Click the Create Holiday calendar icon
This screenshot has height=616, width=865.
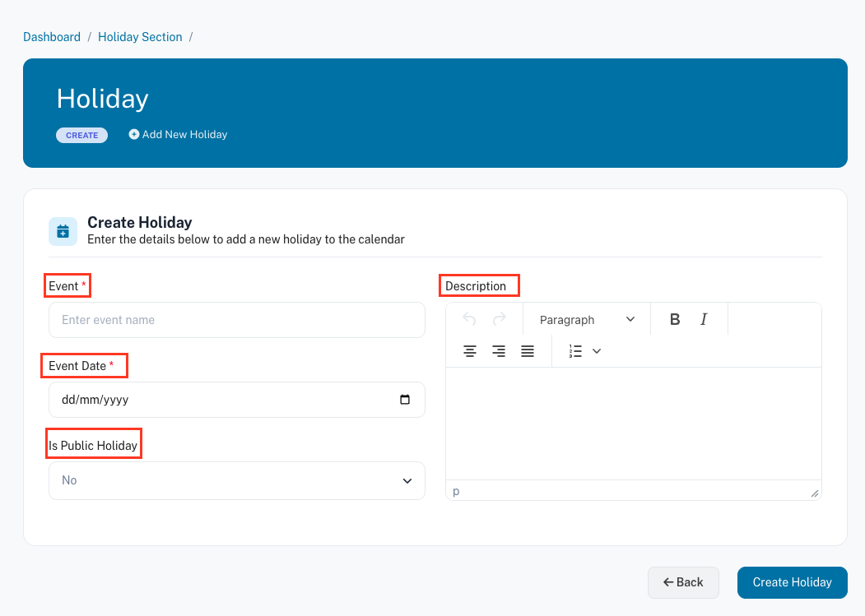63,232
